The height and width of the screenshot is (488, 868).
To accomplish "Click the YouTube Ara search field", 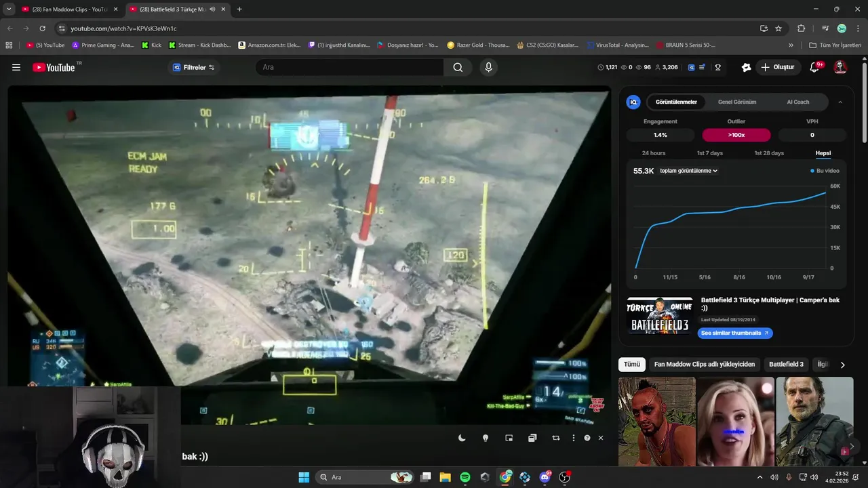I will point(349,67).
